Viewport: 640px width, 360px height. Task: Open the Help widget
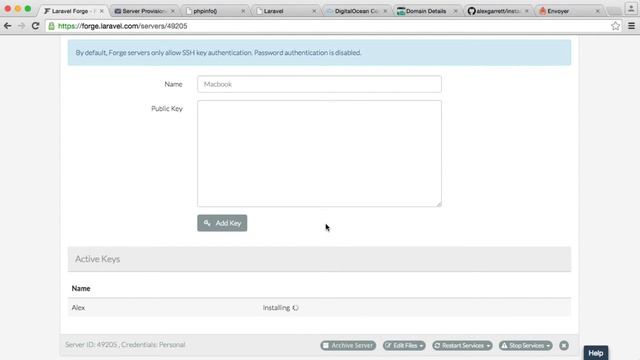(x=596, y=353)
